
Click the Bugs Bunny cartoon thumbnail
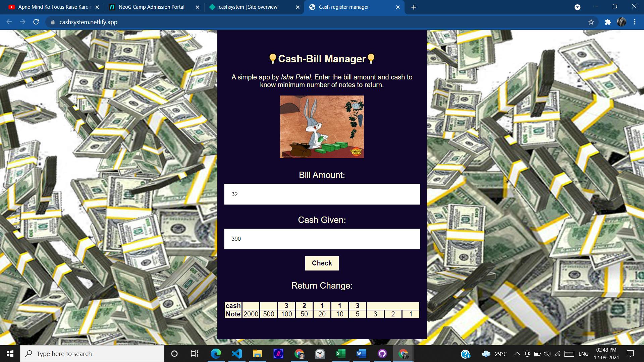point(322,126)
